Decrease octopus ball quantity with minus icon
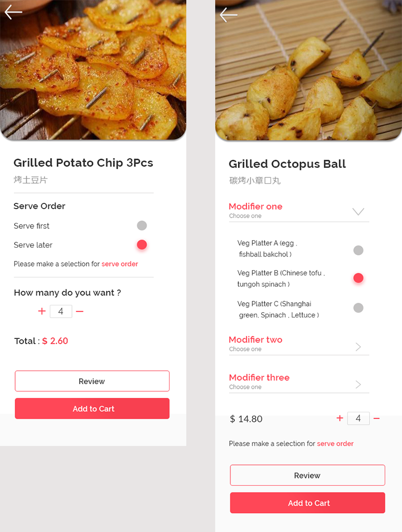This screenshot has width=402, height=532. click(x=376, y=418)
